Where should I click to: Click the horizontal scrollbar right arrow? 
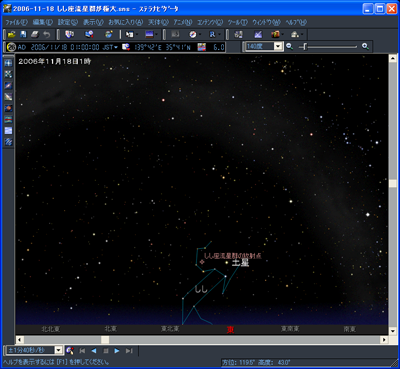point(384,340)
